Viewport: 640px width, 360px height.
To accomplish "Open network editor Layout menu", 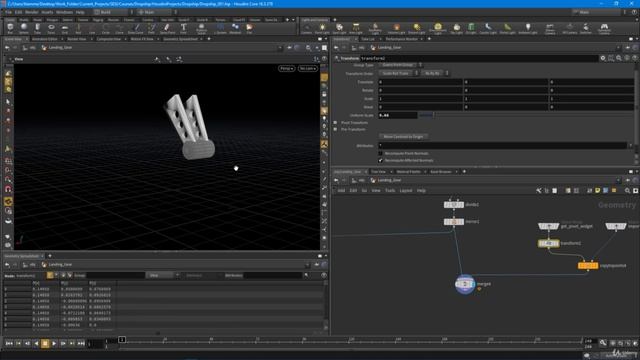I will pos(406,191).
